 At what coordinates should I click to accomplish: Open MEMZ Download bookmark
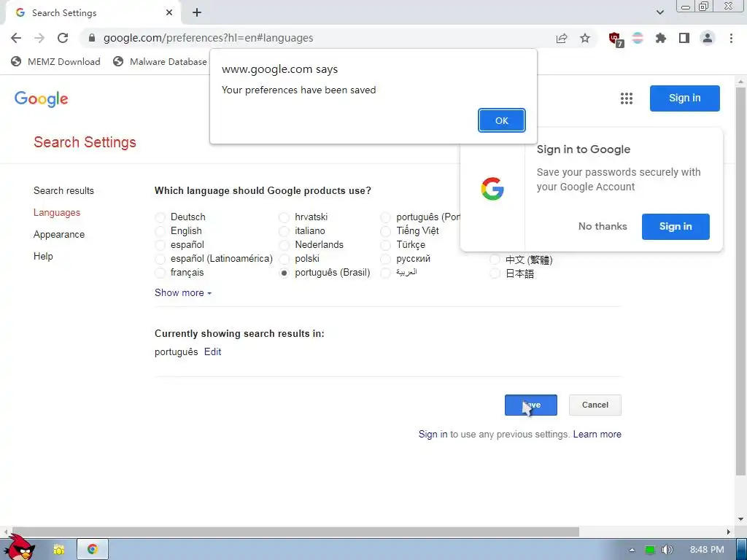click(55, 61)
